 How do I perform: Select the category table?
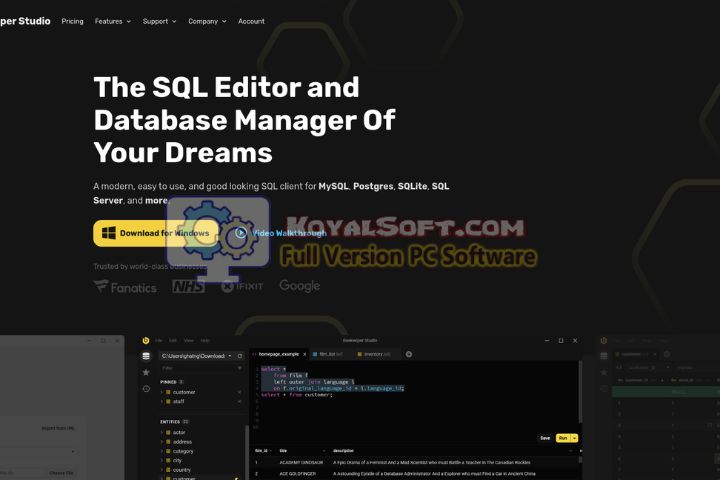point(183,451)
